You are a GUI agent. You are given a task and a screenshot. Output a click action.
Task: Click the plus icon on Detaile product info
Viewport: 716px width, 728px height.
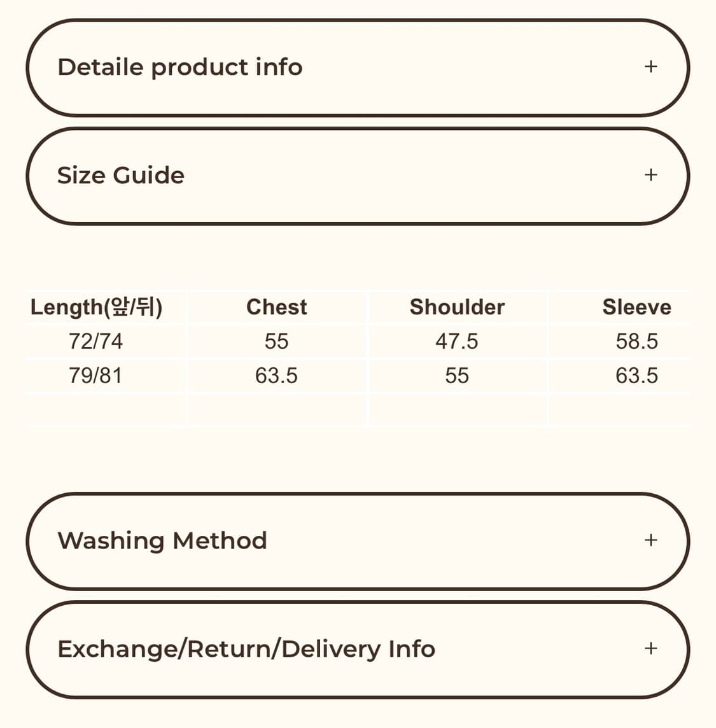650,66
